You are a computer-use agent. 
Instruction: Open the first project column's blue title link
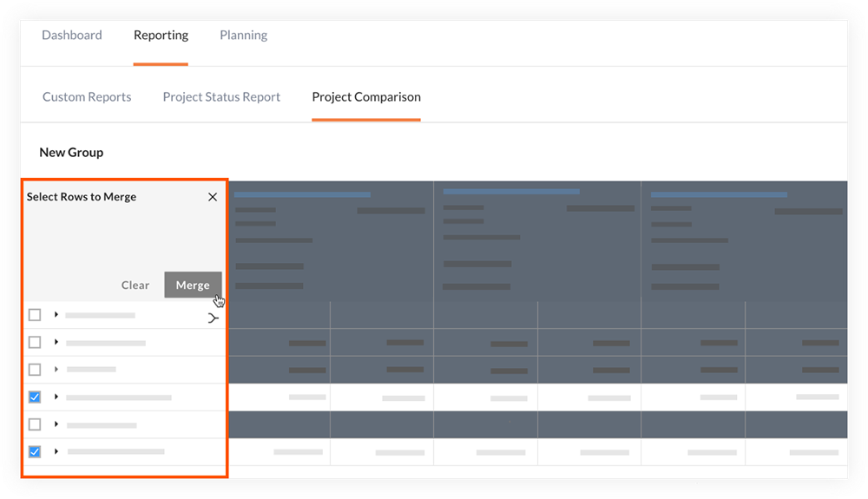pos(302,194)
